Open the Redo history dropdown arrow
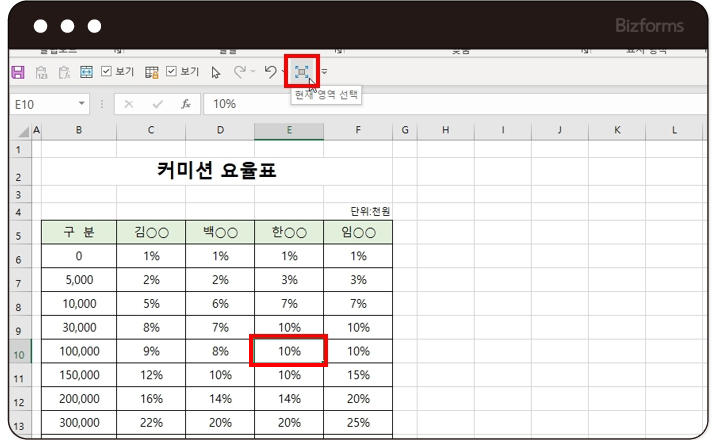Image resolution: width=715 pixels, height=440 pixels. tap(253, 72)
